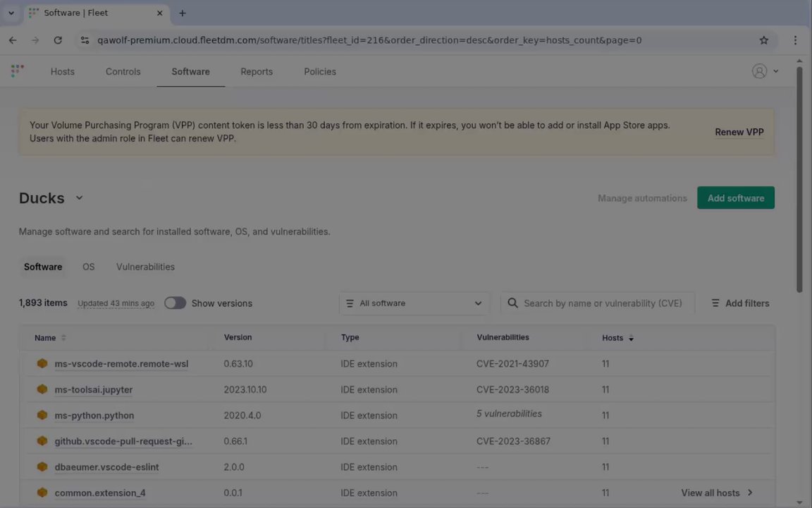Click the page vertical scrollbar thumb

(799, 179)
